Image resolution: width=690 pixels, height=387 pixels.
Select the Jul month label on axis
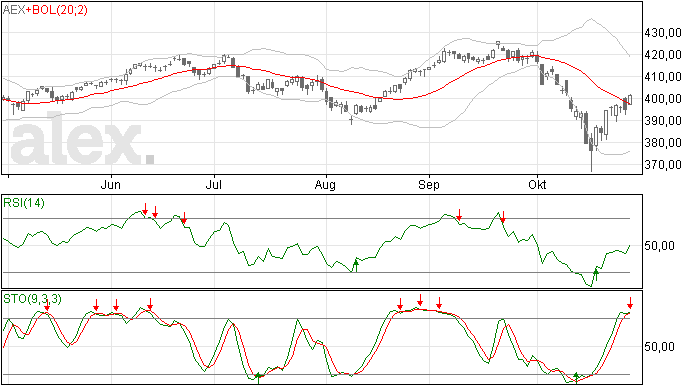click(x=213, y=184)
